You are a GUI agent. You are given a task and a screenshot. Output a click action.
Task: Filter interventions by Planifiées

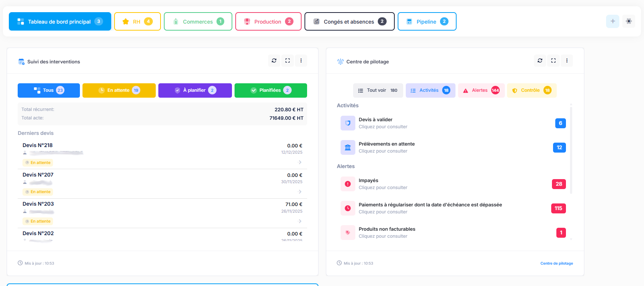click(271, 90)
